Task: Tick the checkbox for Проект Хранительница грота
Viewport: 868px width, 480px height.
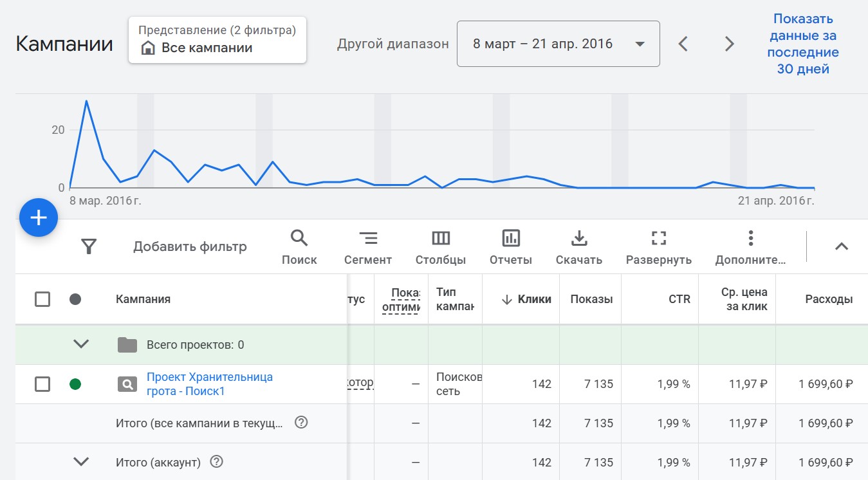Action: (42, 384)
